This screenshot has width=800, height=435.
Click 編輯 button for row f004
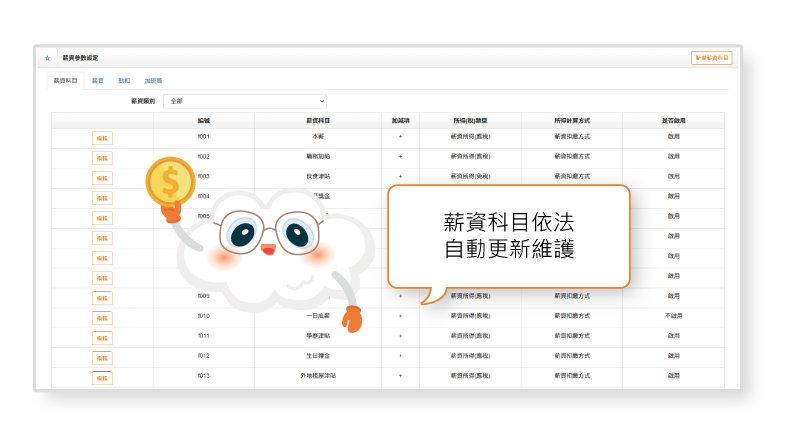pyautogui.click(x=103, y=198)
